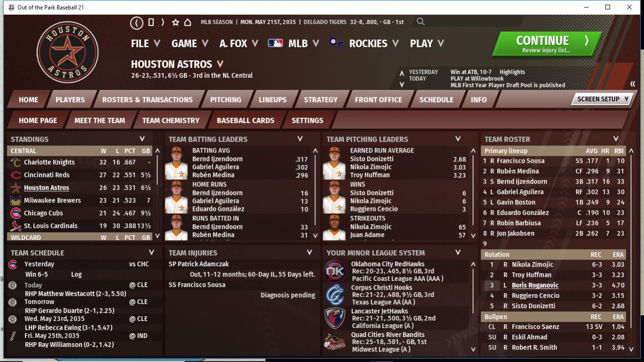Click the strikeouts leader player photo

click(x=334, y=227)
